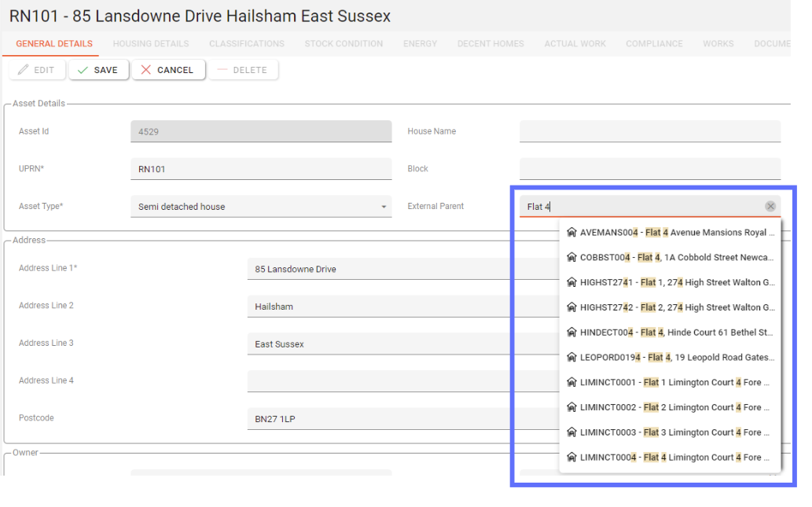
Task: Switch to the Housing Details tab
Action: [x=150, y=44]
